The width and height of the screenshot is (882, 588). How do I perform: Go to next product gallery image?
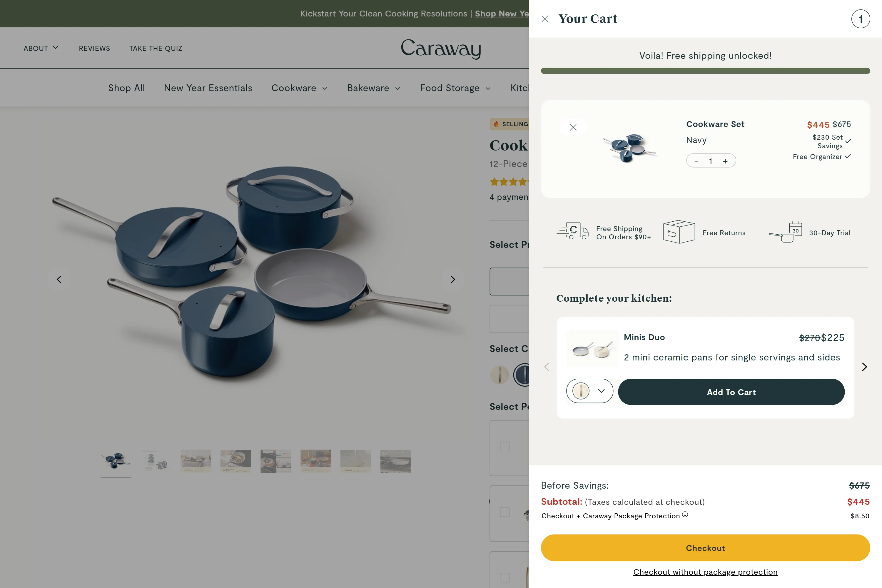453,279
